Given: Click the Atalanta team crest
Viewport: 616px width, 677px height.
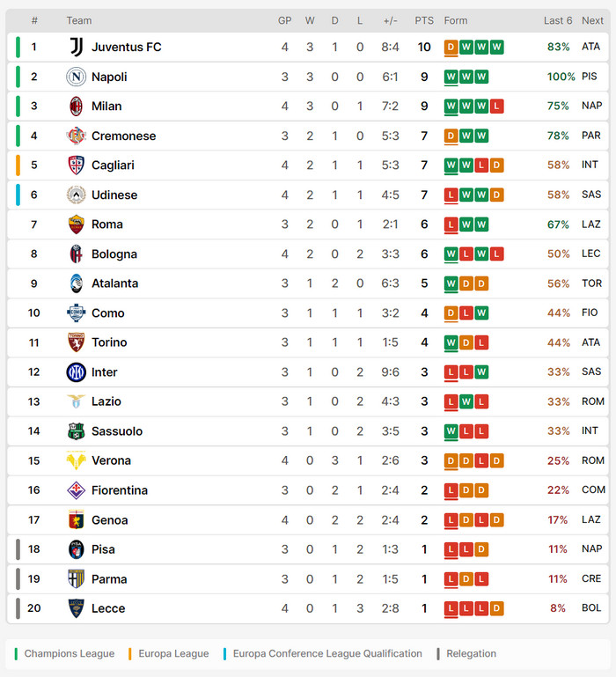Looking at the screenshot, I should click(x=76, y=283).
